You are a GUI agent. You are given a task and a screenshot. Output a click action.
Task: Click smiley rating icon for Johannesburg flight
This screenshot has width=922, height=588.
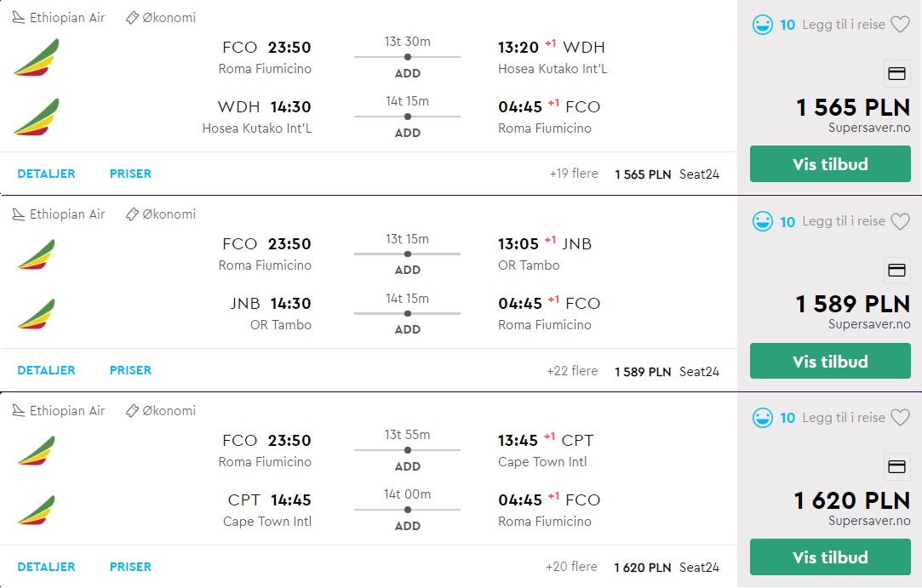pyautogui.click(x=763, y=222)
